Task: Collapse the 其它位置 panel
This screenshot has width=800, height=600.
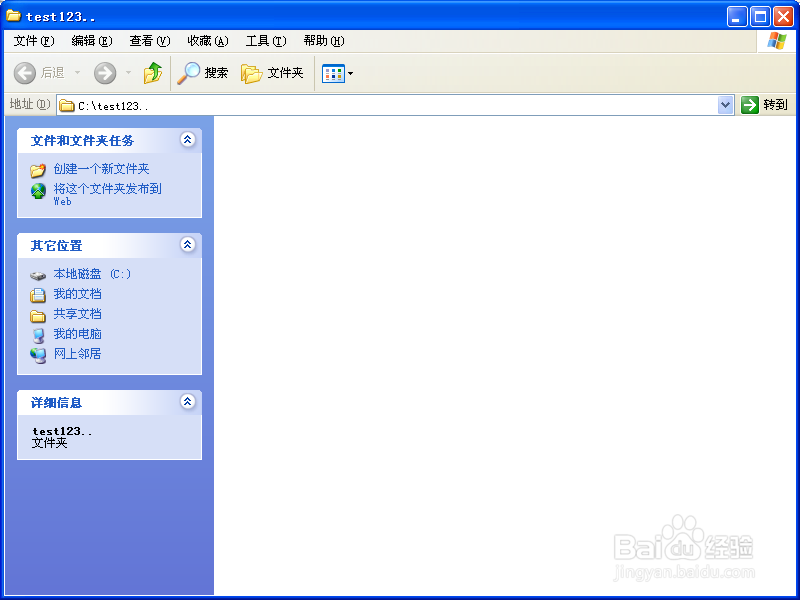Action: pyautogui.click(x=187, y=244)
